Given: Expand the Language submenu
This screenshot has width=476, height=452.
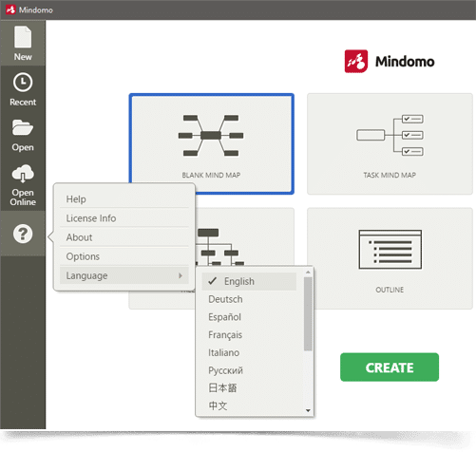Looking at the screenshot, I should click(124, 275).
